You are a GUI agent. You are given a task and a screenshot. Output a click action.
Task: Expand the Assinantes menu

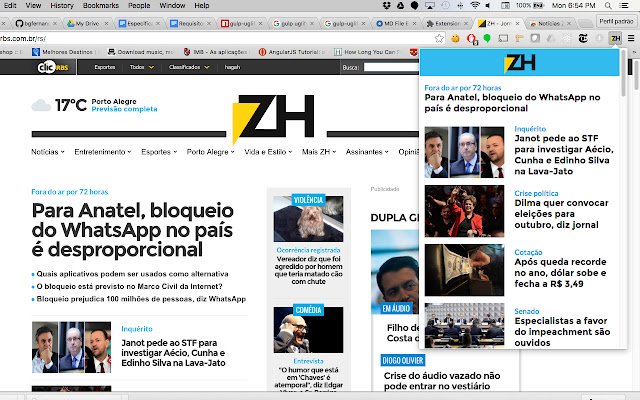pos(367,152)
